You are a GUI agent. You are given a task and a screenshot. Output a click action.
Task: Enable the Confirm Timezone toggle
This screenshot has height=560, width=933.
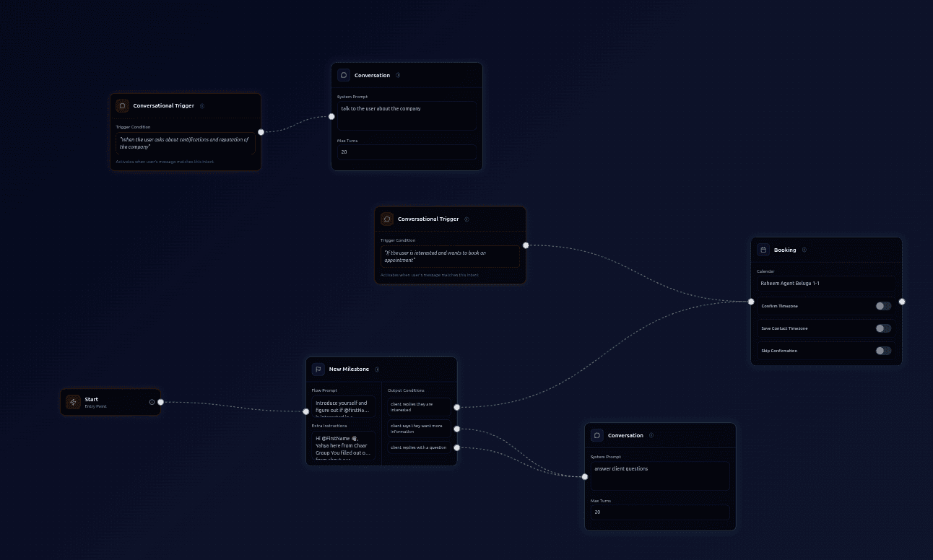coord(883,306)
